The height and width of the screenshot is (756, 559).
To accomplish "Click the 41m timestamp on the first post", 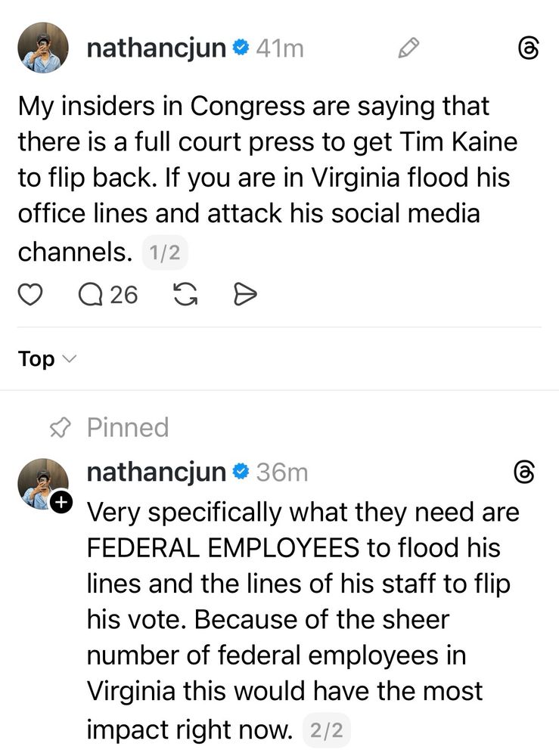I will [x=280, y=48].
